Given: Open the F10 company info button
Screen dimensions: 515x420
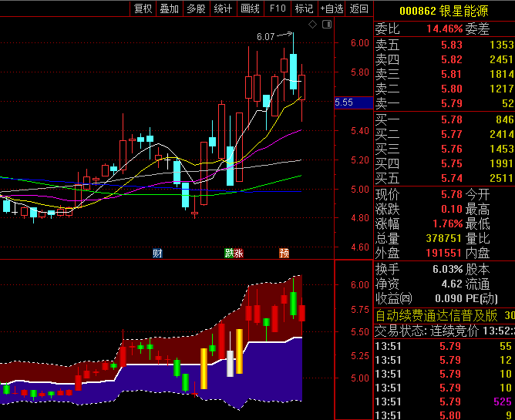Looking at the screenshot, I should 278,8.
